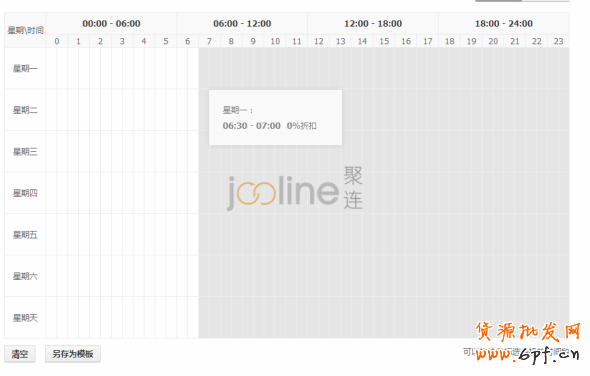Viewport: 590px width, 376px height.
Task: Select the 星期四 row label
Action: (x=25, y=193)
